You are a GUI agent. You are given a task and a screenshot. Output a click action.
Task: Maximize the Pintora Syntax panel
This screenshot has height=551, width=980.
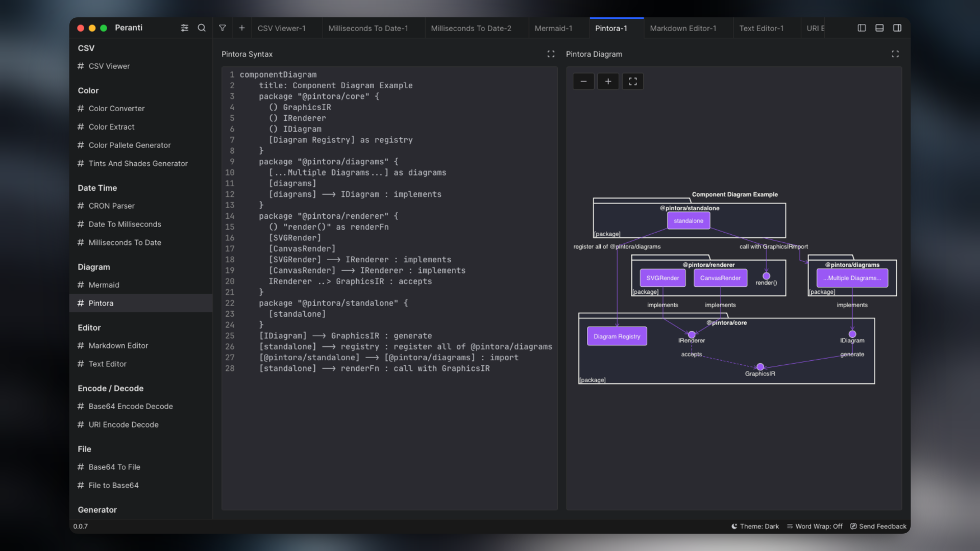[551, 54]
